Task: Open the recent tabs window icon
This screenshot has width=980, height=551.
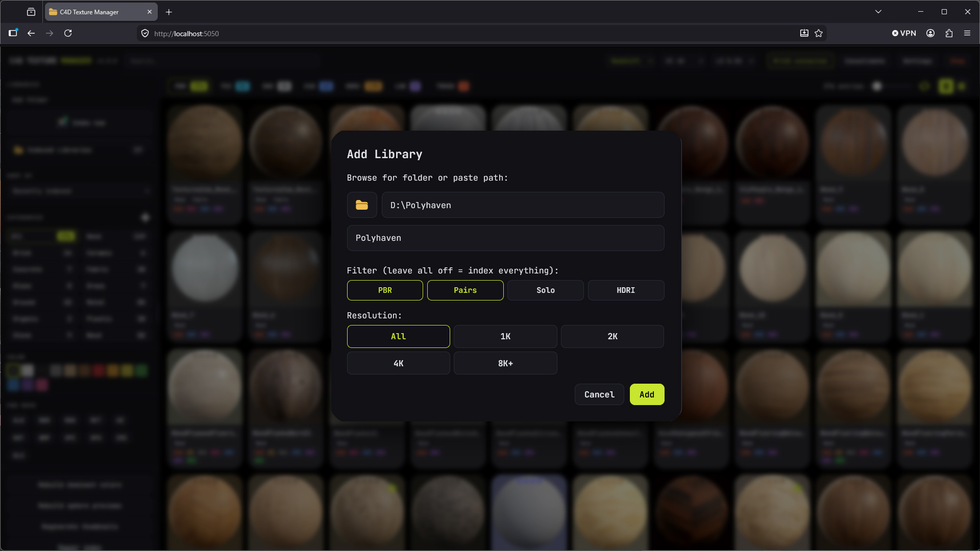Action: click(x=31, y=12)
